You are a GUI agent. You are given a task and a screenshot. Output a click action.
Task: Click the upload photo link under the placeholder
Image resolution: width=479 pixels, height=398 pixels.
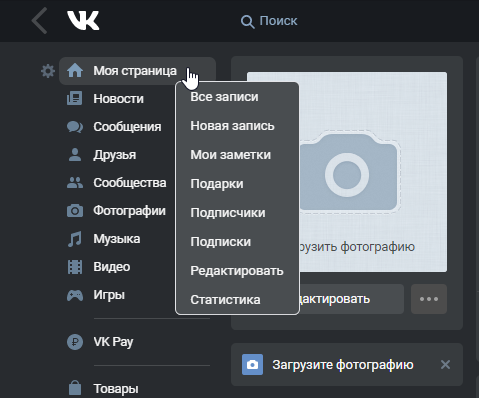click(x=356, y=247)
